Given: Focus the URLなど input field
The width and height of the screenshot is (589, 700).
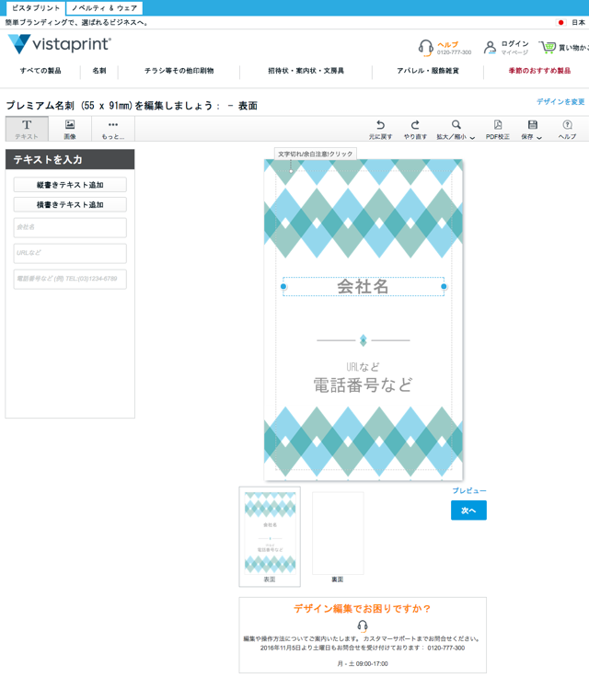Looking at the screenshot, I should [70, 253].
